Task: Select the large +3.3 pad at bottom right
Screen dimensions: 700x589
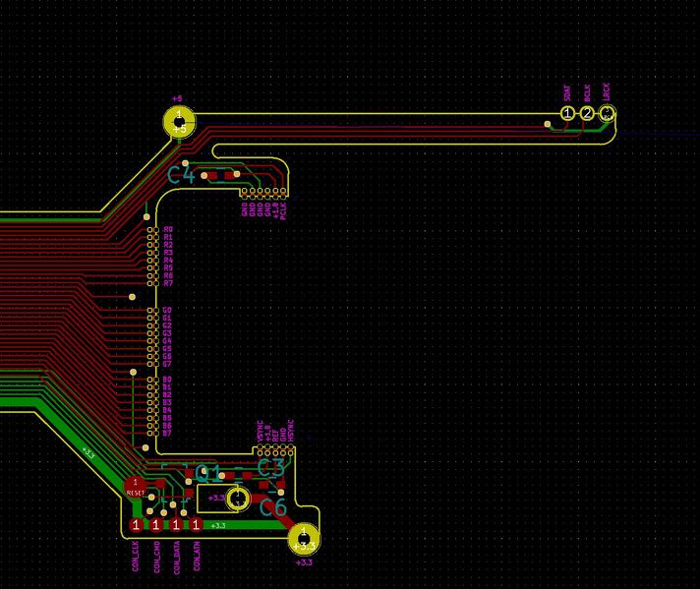Action: click(x=303, y=539)
